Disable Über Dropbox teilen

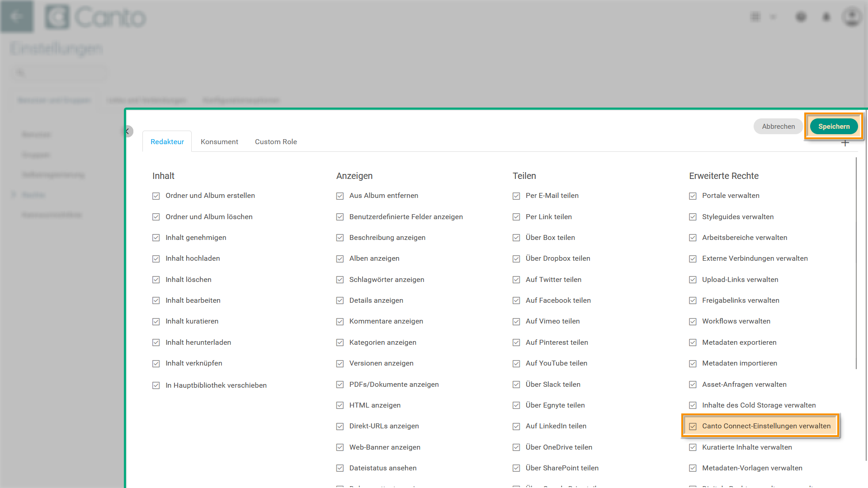pyautogui.click(x=516, y=259)
